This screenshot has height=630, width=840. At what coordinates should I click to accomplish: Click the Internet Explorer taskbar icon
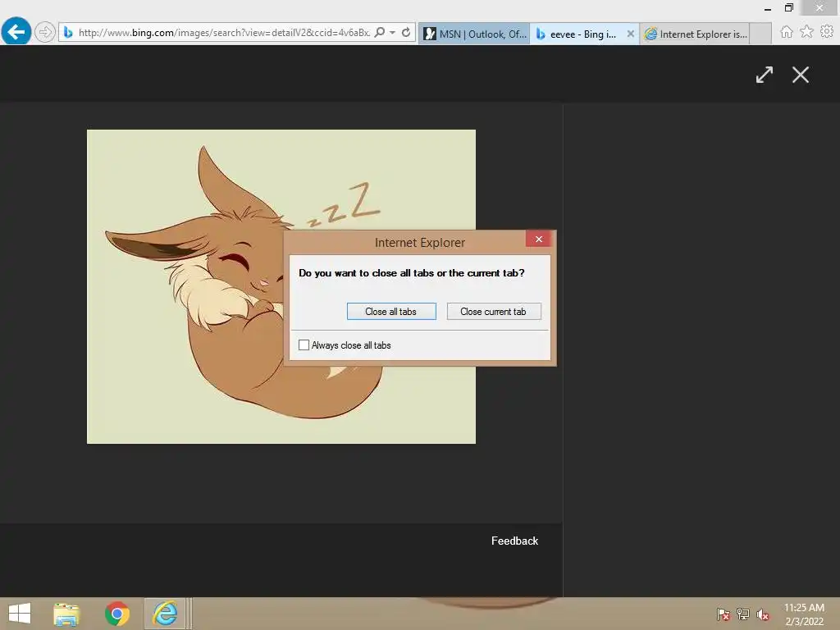(165, 614)
